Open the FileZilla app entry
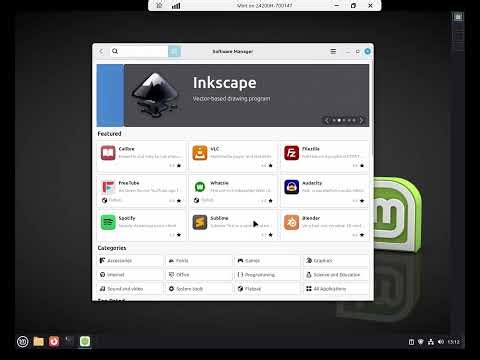The image size is (480, 360). 325,157
